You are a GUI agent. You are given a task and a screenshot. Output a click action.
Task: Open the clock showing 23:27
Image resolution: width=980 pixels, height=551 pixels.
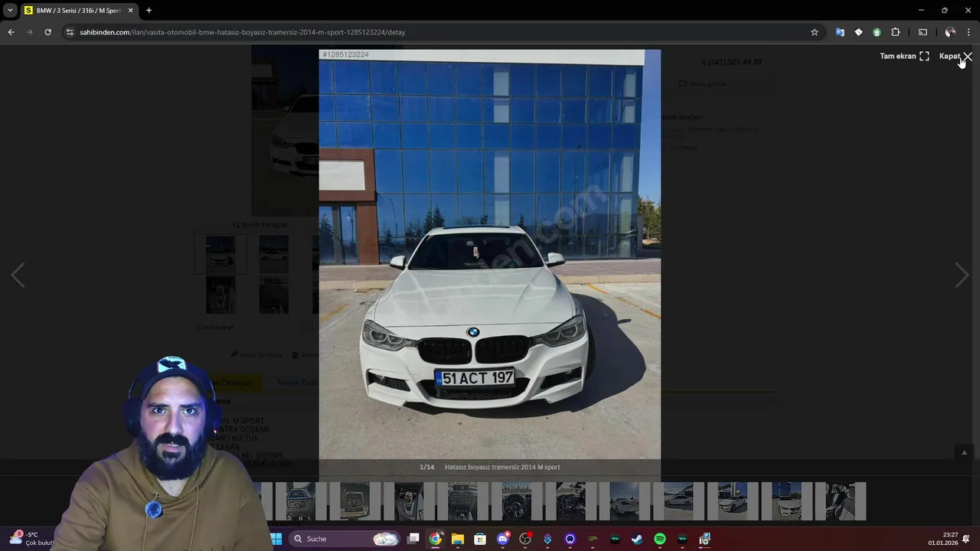pyautogui.click(x=942, y=539)
